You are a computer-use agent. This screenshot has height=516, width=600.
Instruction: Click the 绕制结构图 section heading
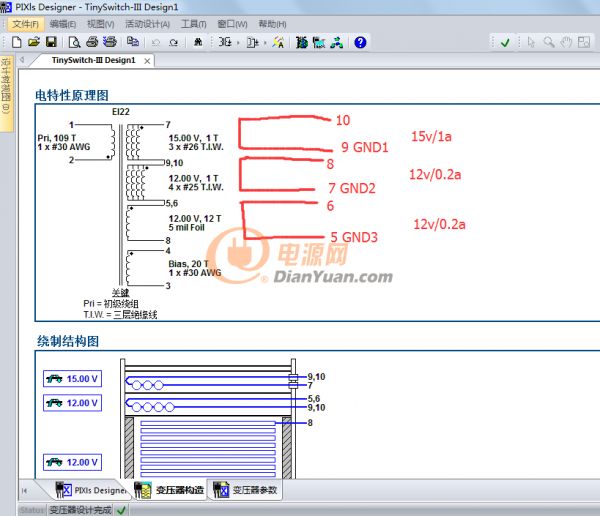coord(68,341)
